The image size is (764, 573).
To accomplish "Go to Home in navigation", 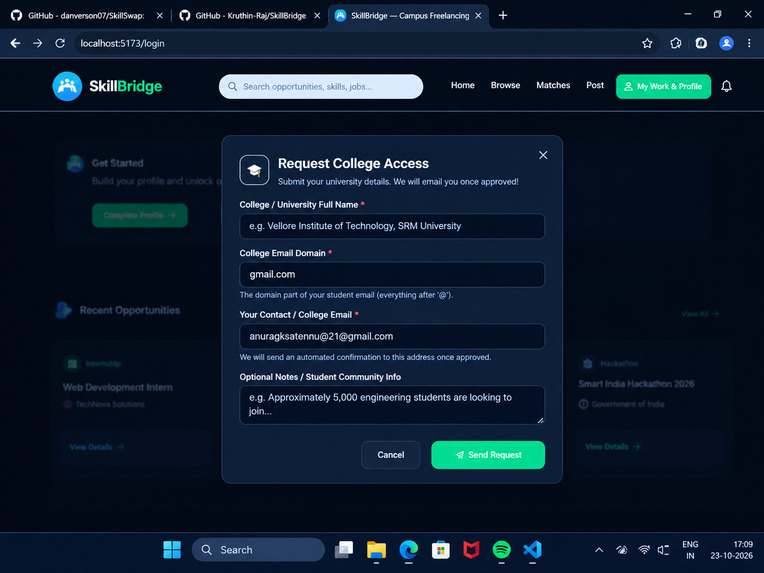I will click(462, 85).
